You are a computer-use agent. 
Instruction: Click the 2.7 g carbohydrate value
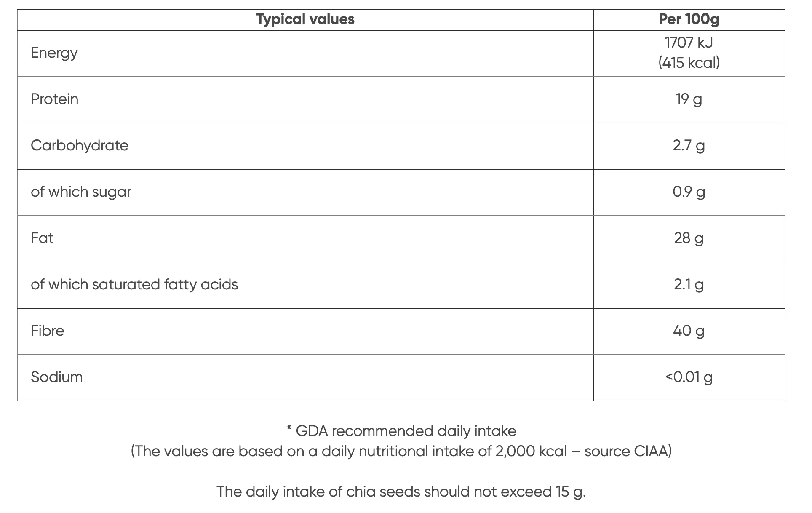point(689,146)
